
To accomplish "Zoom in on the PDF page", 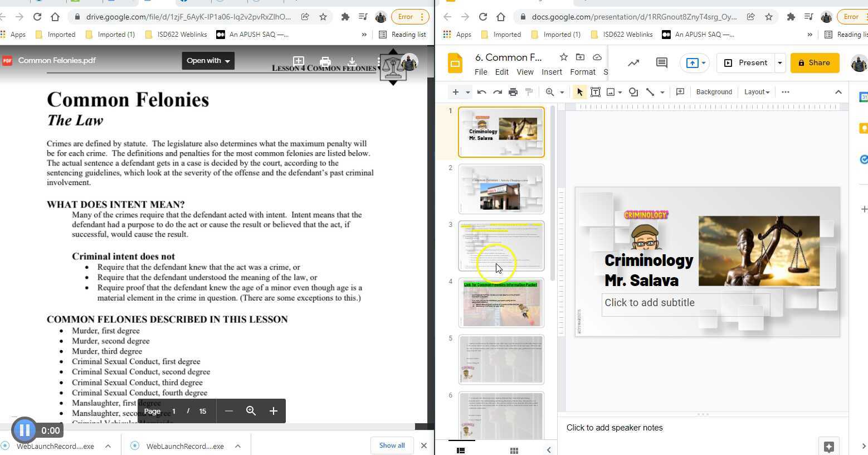I will pos(273,411).
